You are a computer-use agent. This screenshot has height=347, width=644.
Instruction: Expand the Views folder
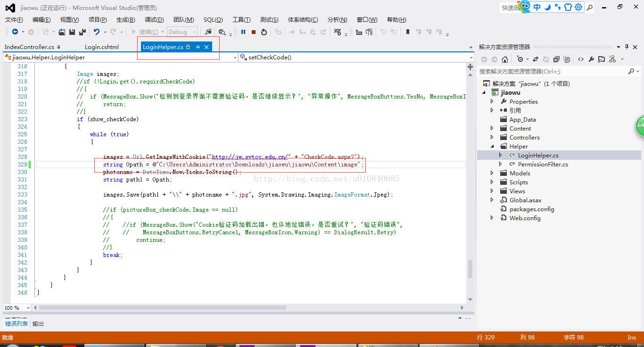point(492,191)
